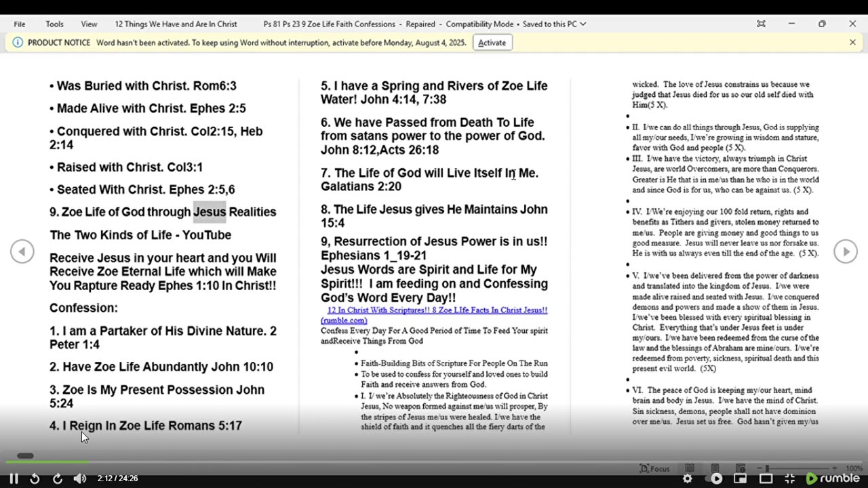Exit fullscreen with the shrink icon
This screenshot has height=488, width=868.
point(790,479)
